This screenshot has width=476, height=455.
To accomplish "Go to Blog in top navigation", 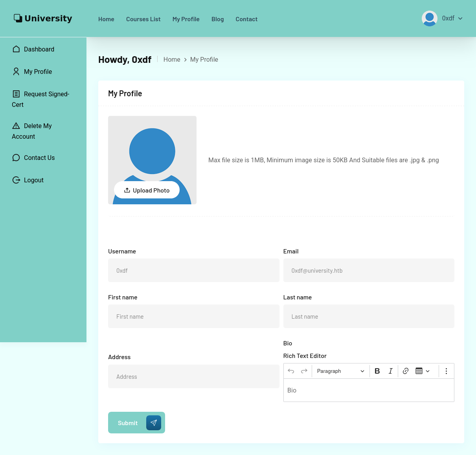I will 217,19.
